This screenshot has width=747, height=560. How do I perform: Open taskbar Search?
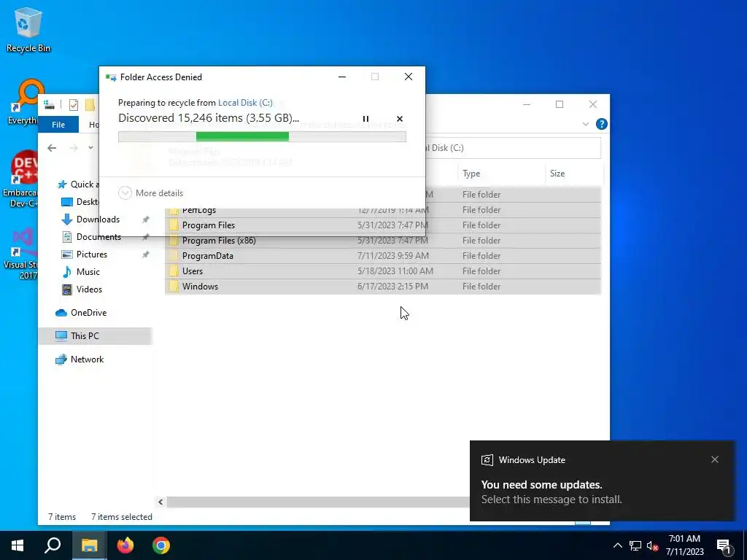(x=53, y=545)
